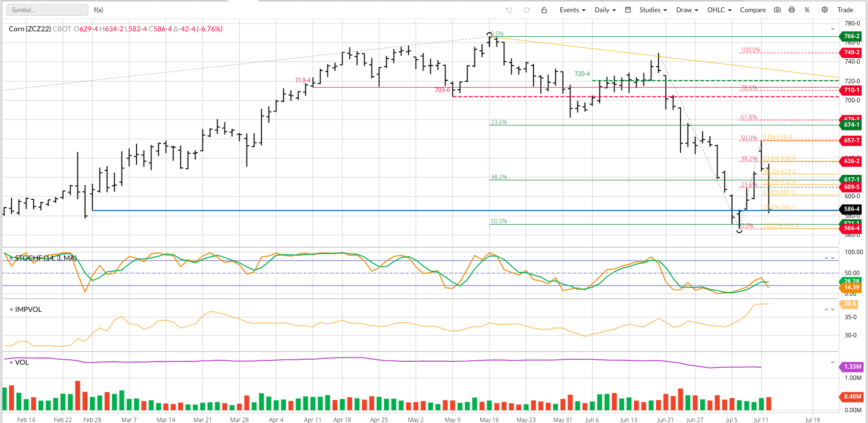The height and width of the screenshot is (423, 868).
Task: Remove the IMPVOL study with its X
Action: click(x=11, y=309)
